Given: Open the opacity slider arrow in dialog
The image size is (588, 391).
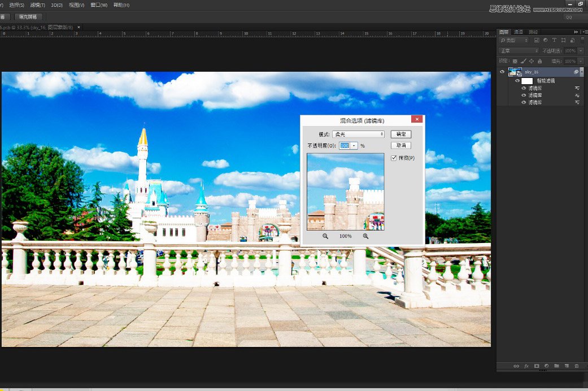Looking at the screenshot, I should [354, 146].
